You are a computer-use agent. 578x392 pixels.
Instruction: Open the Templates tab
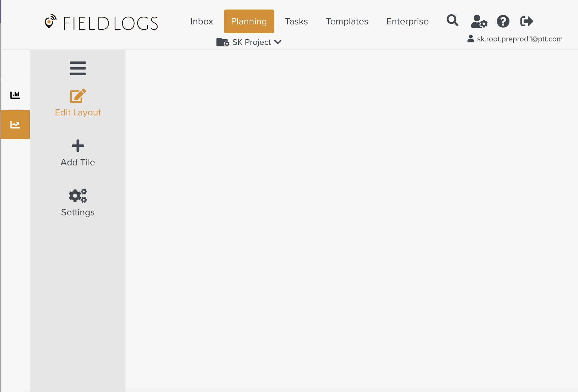click(347, 21)
